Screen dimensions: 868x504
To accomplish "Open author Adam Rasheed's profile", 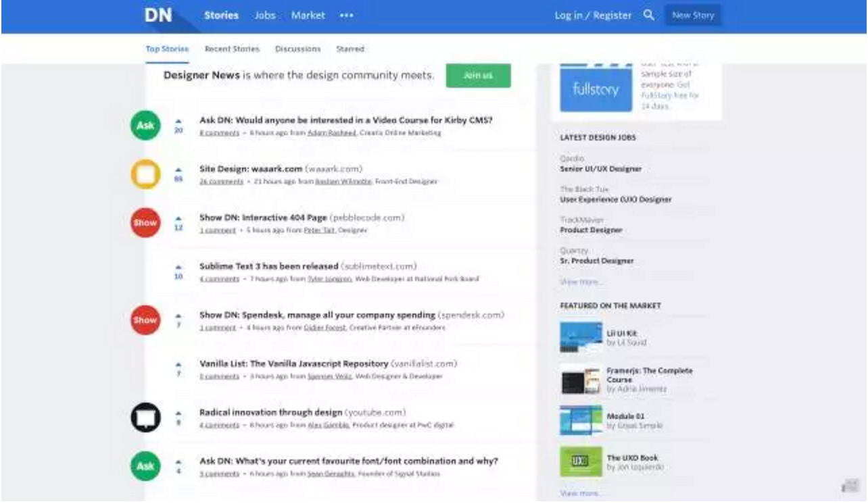I will [332, 133].
